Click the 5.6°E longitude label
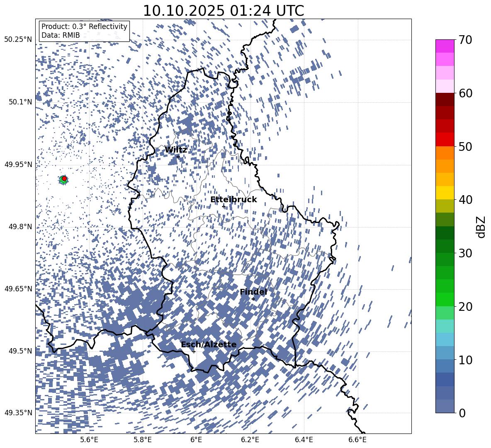Screen dimensions: 491x448 pyautogui.click(x=89, y=440)
